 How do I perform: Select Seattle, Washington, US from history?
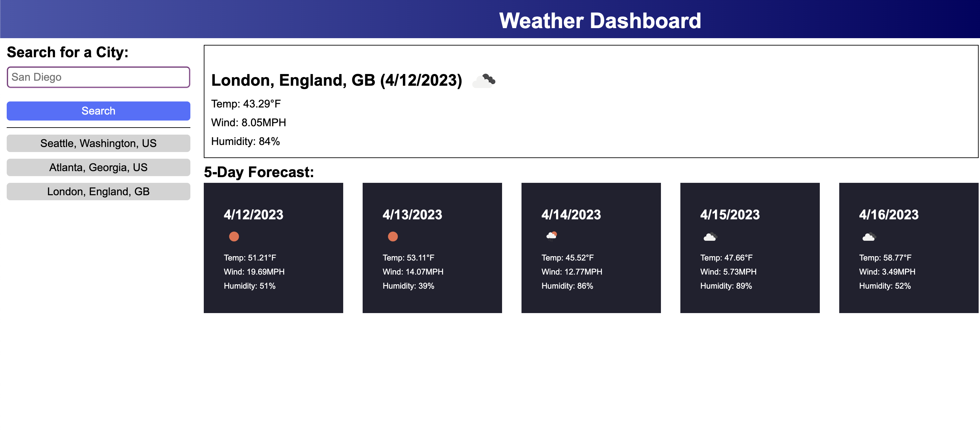tap(98, 143)
